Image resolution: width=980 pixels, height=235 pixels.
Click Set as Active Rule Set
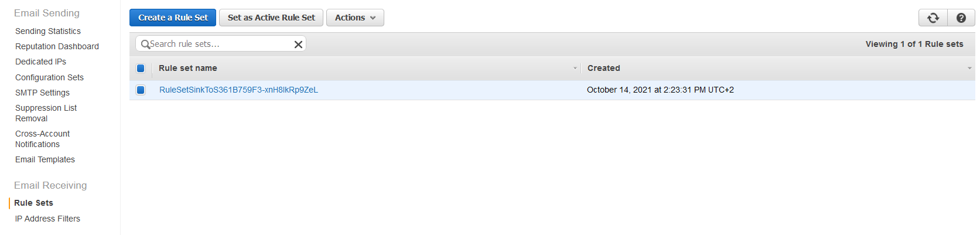(x=271, y=18)
